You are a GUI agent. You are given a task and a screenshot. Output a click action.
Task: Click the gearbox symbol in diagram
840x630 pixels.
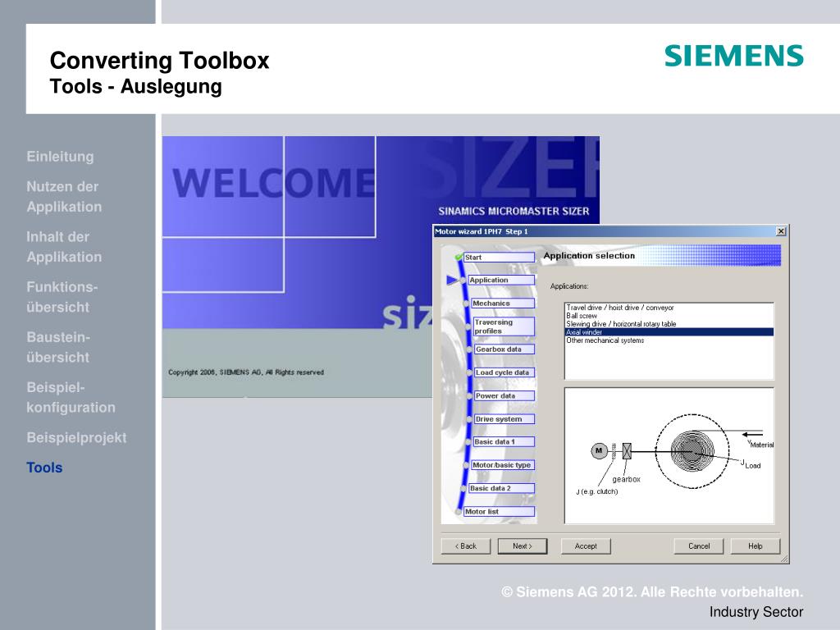pyautogui.click(x=627, y=451)
